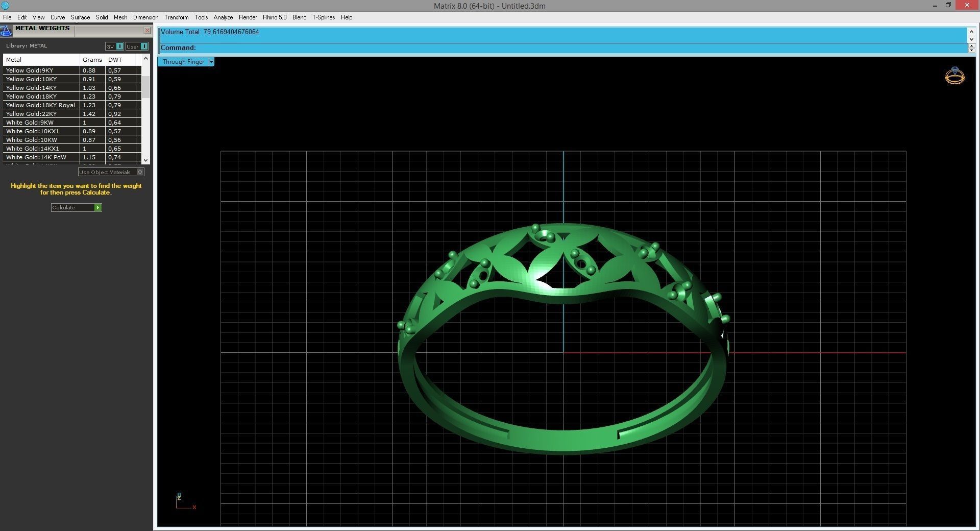
Task: Toggle the GV library switch
Action: coord(114,46)
